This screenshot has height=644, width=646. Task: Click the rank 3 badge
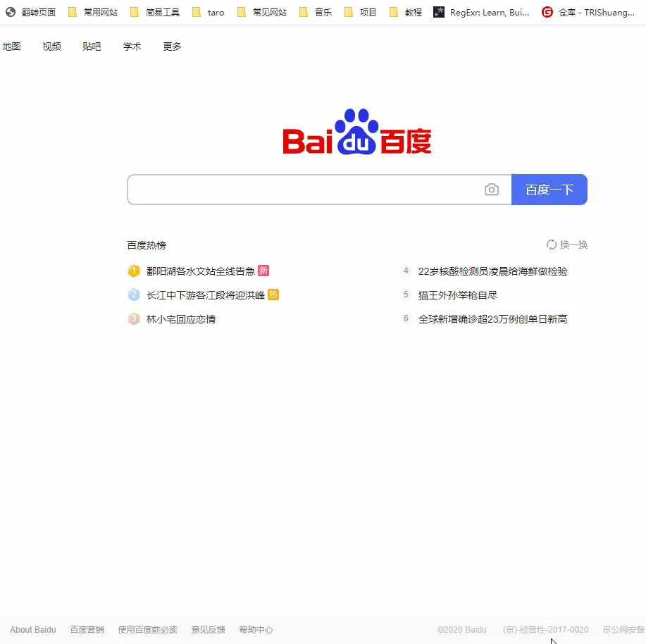[133, 318]
